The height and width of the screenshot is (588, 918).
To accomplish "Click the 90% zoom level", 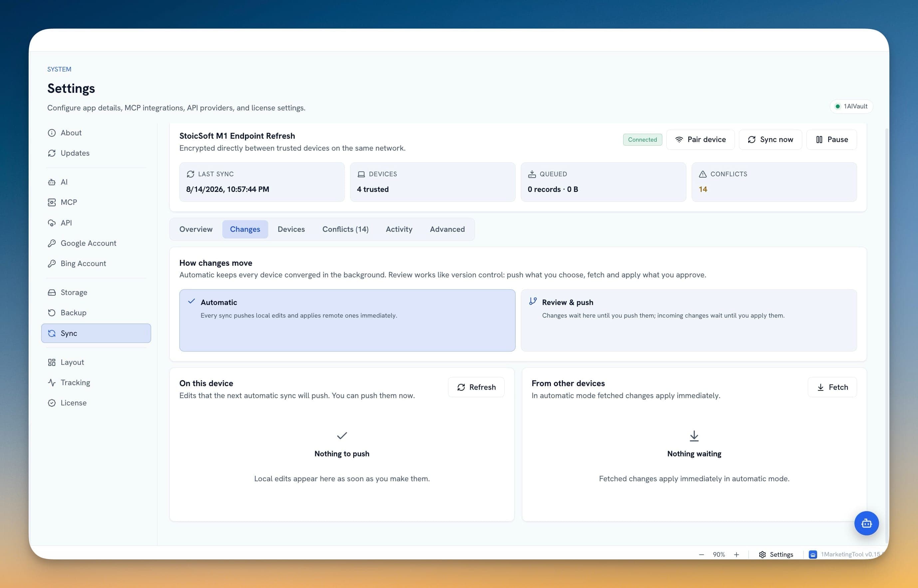I will point(718,554).
